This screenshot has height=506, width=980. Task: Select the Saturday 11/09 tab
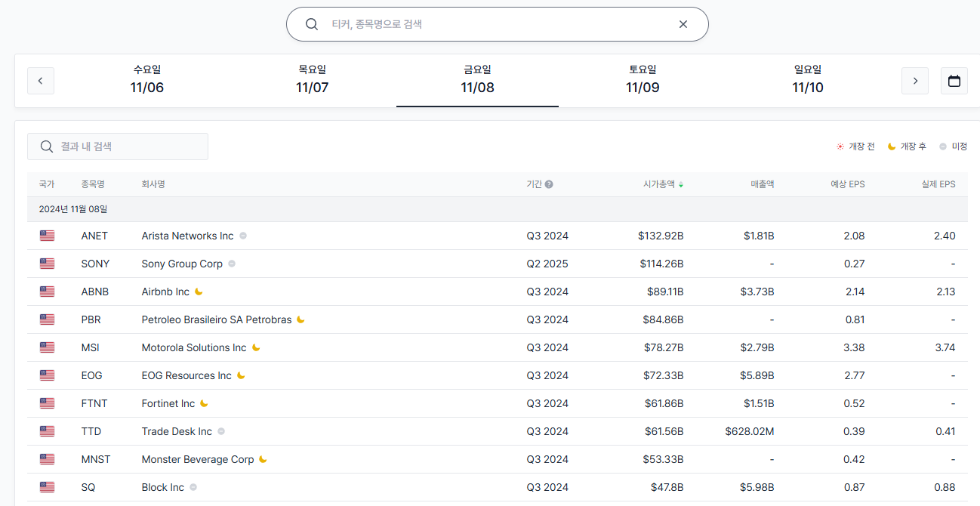pos(643,79)
